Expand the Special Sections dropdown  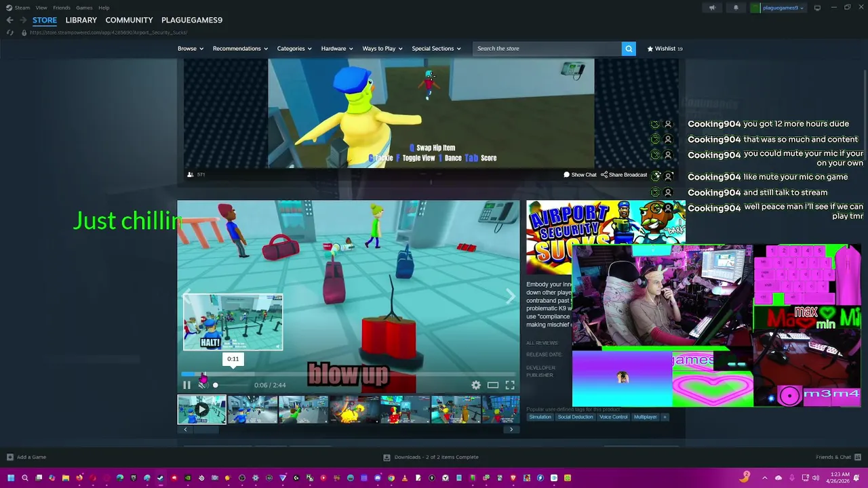pos(436,49)
